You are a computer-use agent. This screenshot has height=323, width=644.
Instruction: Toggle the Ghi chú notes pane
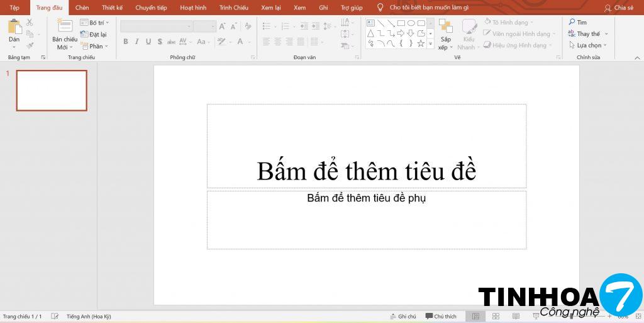coord(402,316)
